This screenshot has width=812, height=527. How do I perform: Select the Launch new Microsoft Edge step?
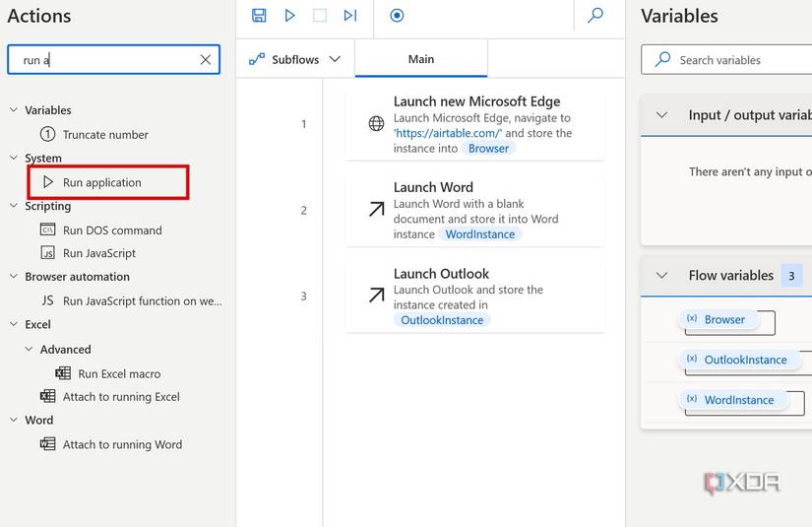tap(474, 124)
